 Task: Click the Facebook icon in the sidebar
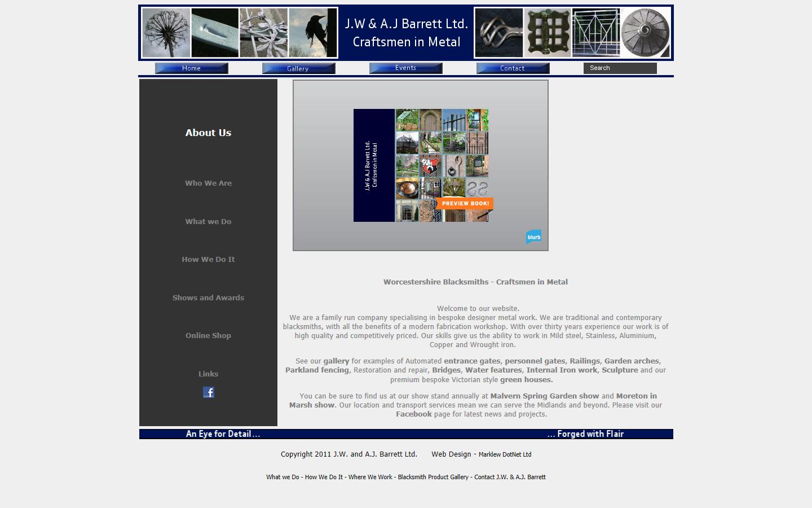click(208, 392)
